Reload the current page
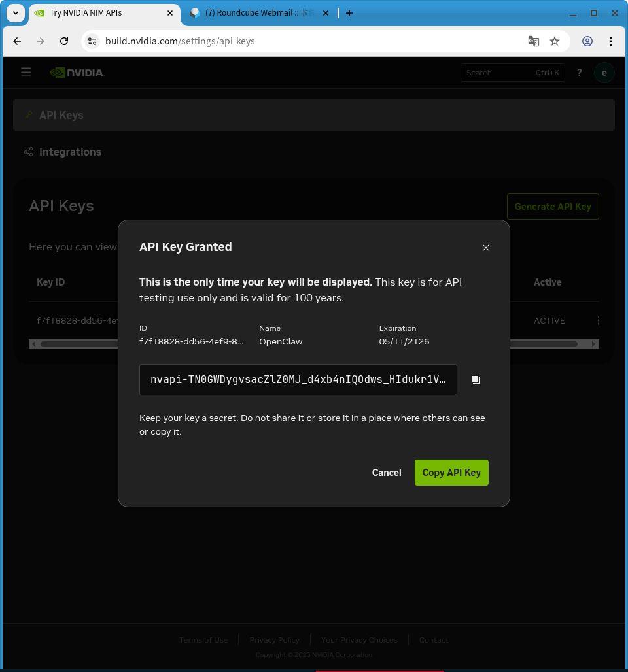This screenshot has width=628, height=672. tap(64, 41)
